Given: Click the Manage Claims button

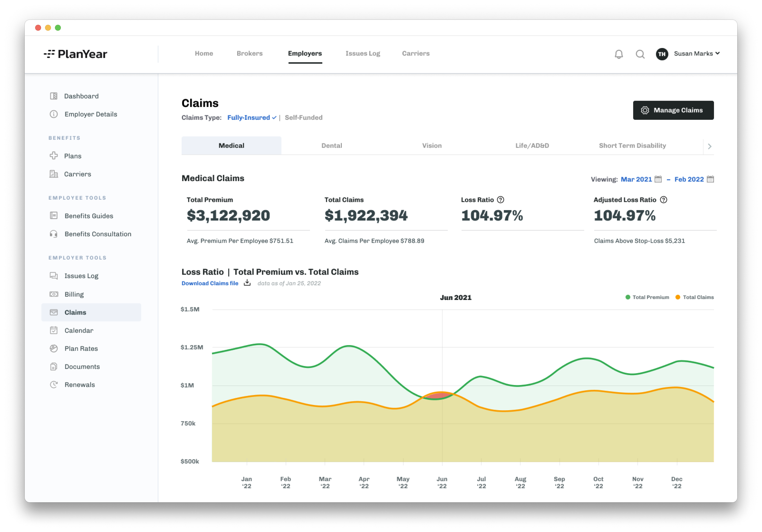Looking at the screenshot, I should pyautogui.click(x=673, y=110).
